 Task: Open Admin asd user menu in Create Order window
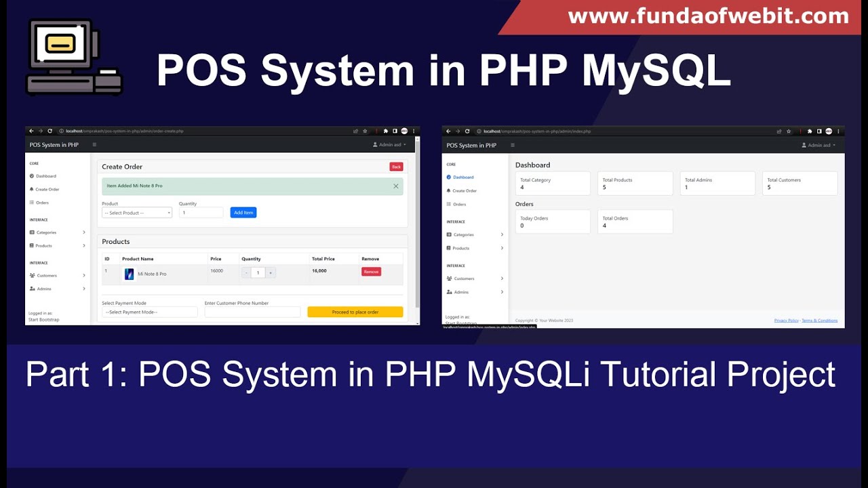[390, 144]
